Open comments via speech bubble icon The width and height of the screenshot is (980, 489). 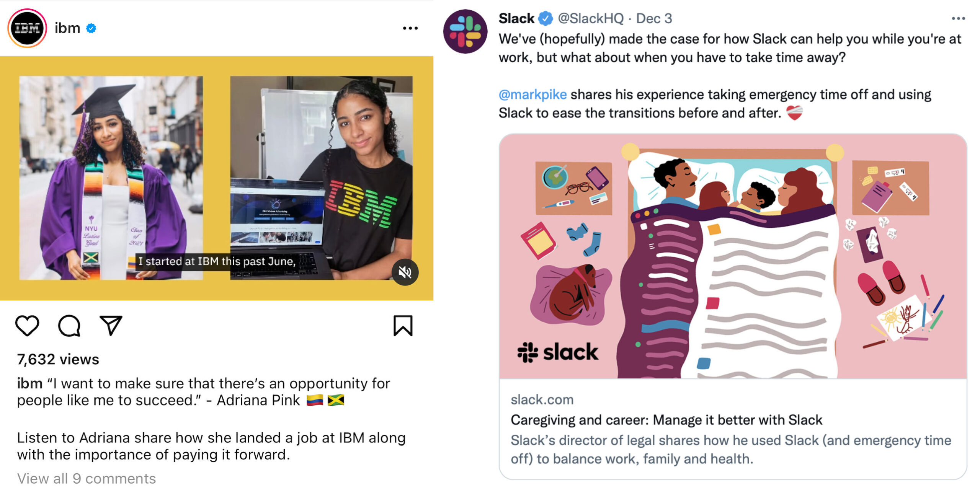[x=69, y=326]
